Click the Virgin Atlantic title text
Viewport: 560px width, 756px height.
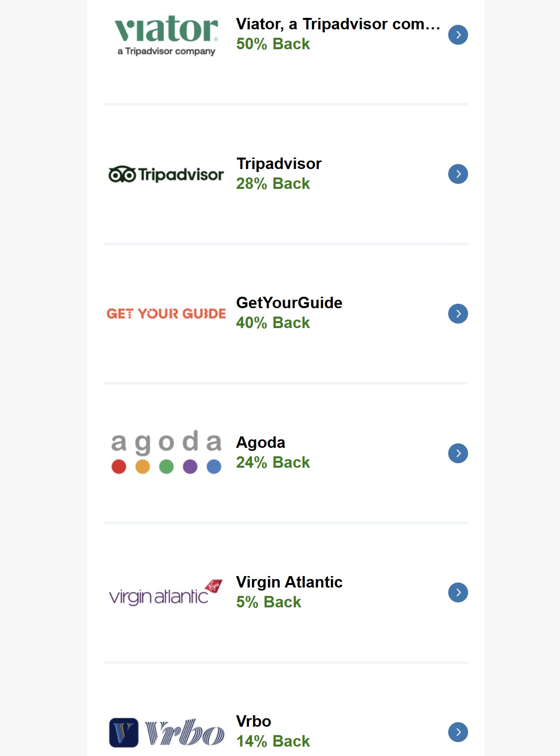click(289, 582)
